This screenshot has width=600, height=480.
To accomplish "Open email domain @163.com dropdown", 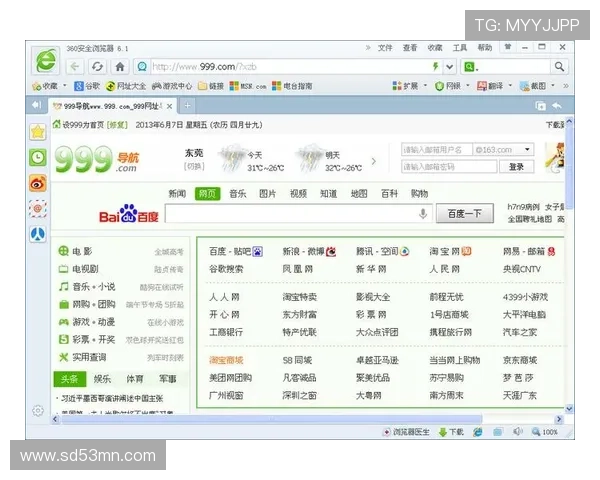I will [527, 149].
